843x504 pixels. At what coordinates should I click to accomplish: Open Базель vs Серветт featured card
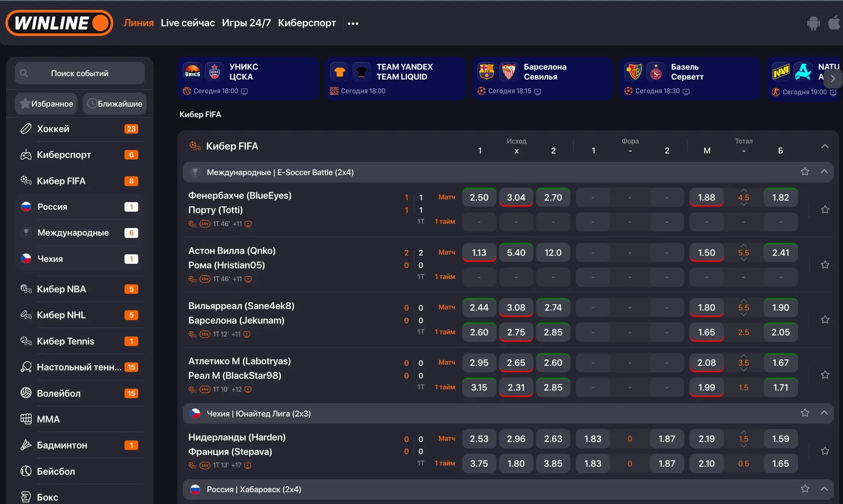690,79
